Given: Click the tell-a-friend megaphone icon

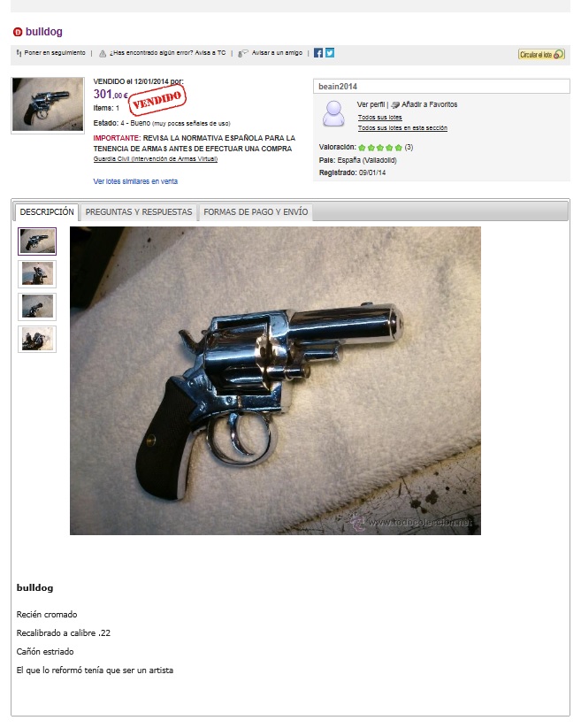Looking at the screenshot, I should point(243,53).
